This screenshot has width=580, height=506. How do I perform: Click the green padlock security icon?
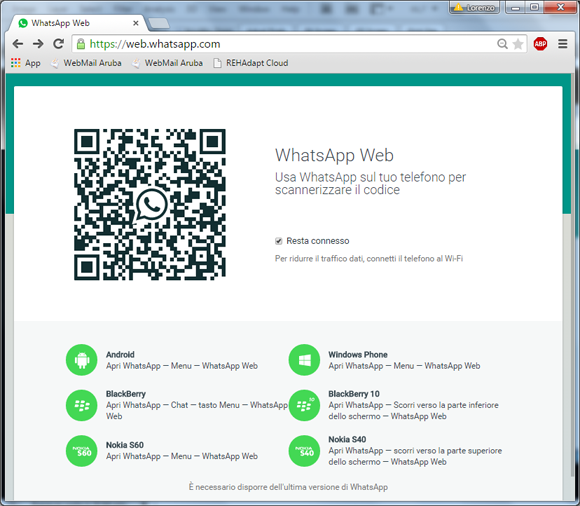click(81, 44)
